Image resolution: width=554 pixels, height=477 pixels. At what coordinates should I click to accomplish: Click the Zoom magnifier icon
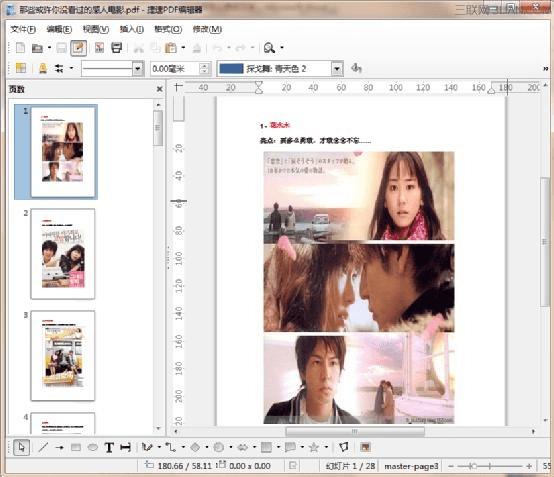[269, 48]
